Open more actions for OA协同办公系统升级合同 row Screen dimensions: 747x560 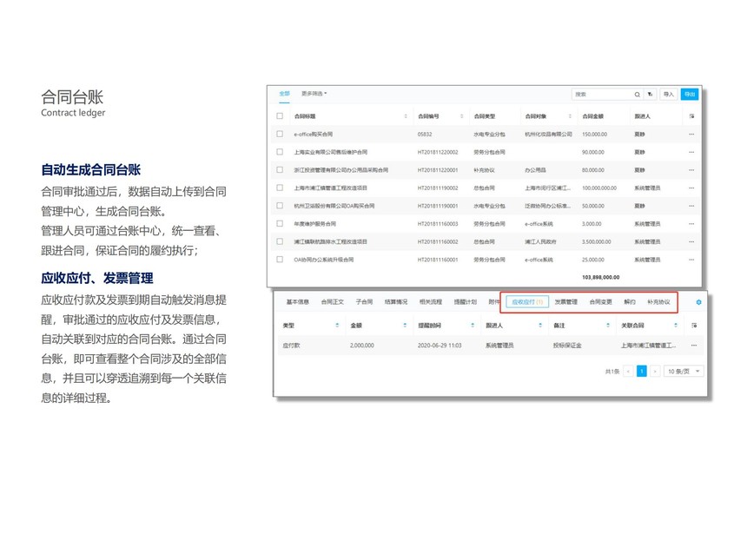tap(691, 260)
